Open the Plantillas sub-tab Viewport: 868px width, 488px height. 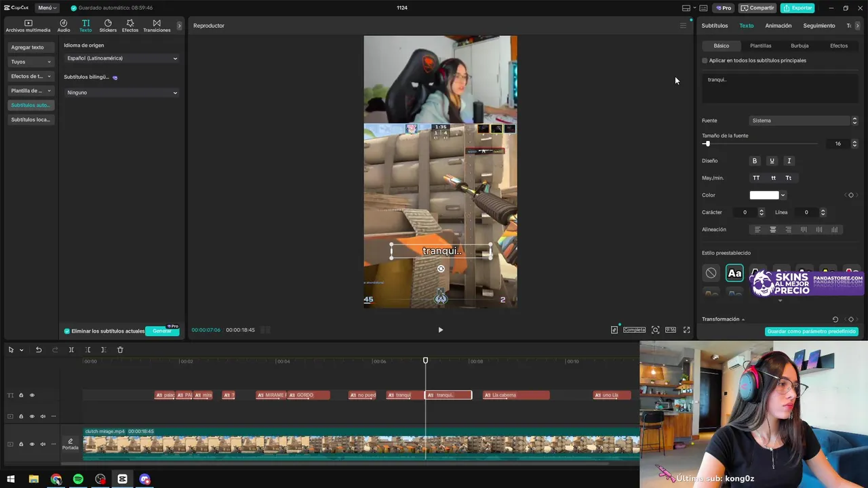pyautogui.click(x=761, y=45)
